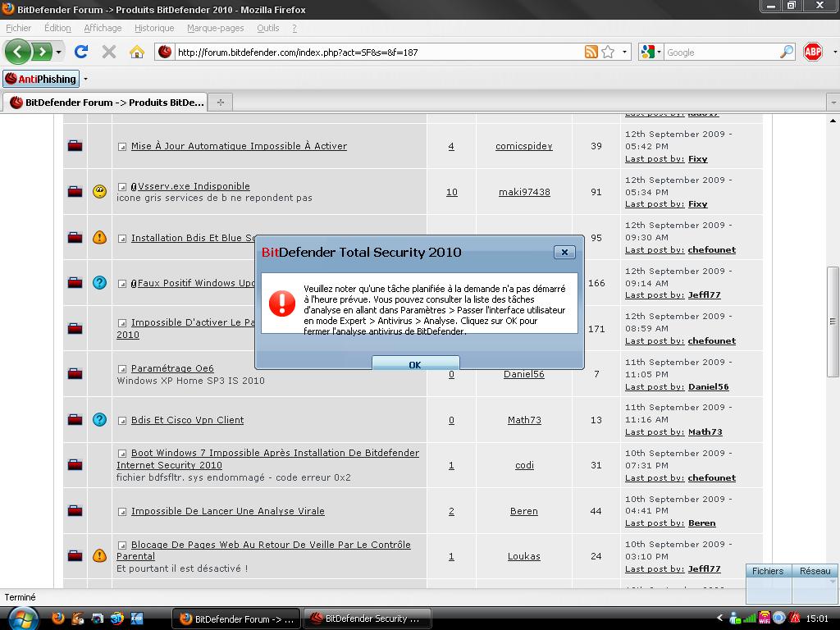Open the AntiPhishing dropdown arrow
Viewport: 840px width, 630px height.
pos(85,80)
